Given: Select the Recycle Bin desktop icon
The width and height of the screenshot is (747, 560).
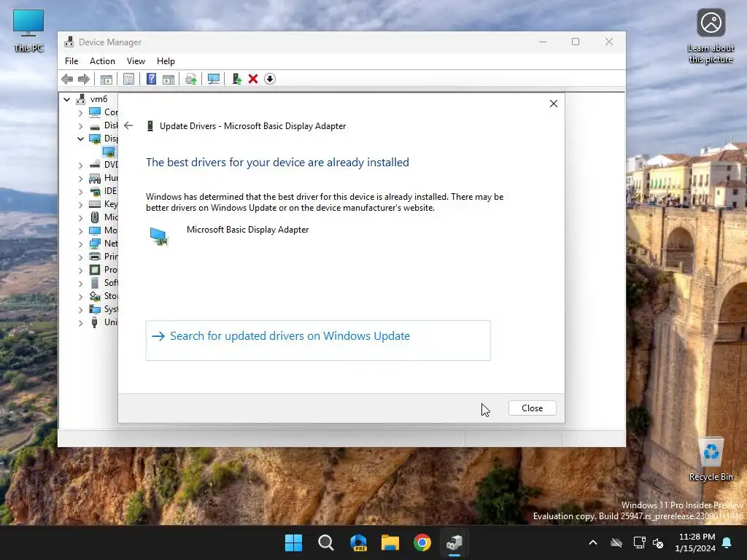Looking at the screenshot, I should 711,459.
